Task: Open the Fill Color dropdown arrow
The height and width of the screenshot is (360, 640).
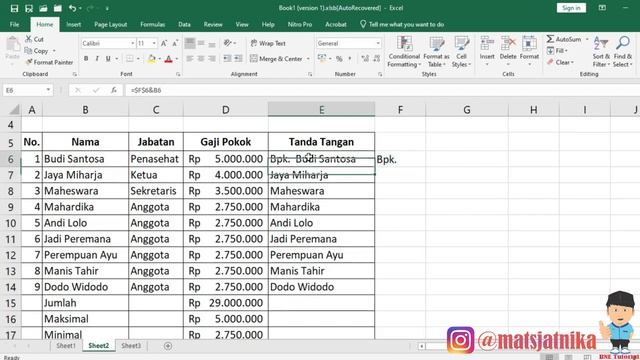Action: [160, 59]
